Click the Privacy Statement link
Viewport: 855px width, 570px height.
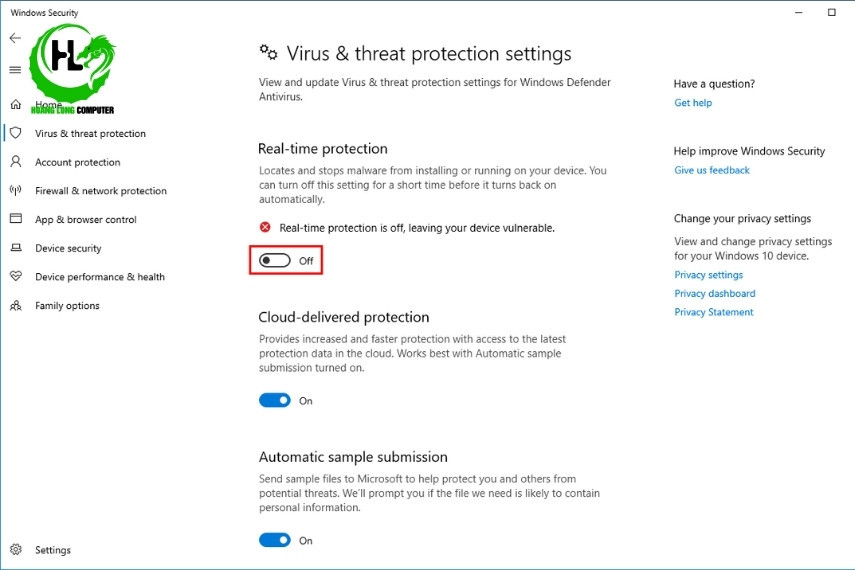pyautogui.click(x=714, y=312)
